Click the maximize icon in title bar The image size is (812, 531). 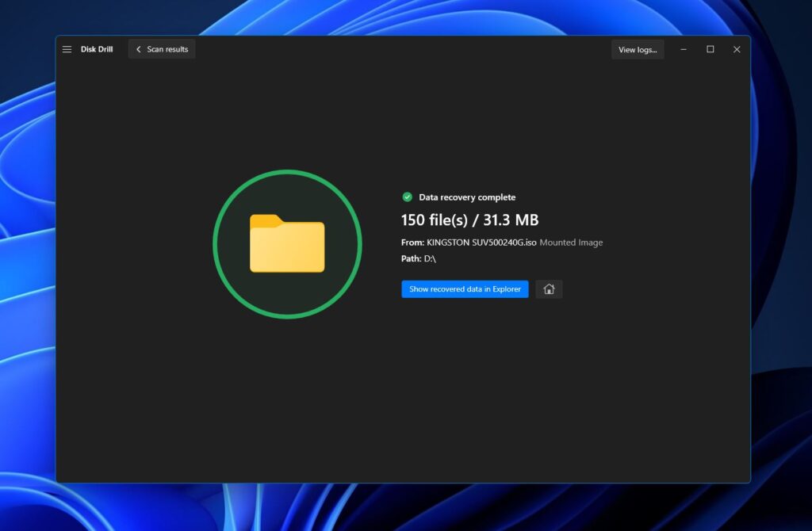coord(710,49)
